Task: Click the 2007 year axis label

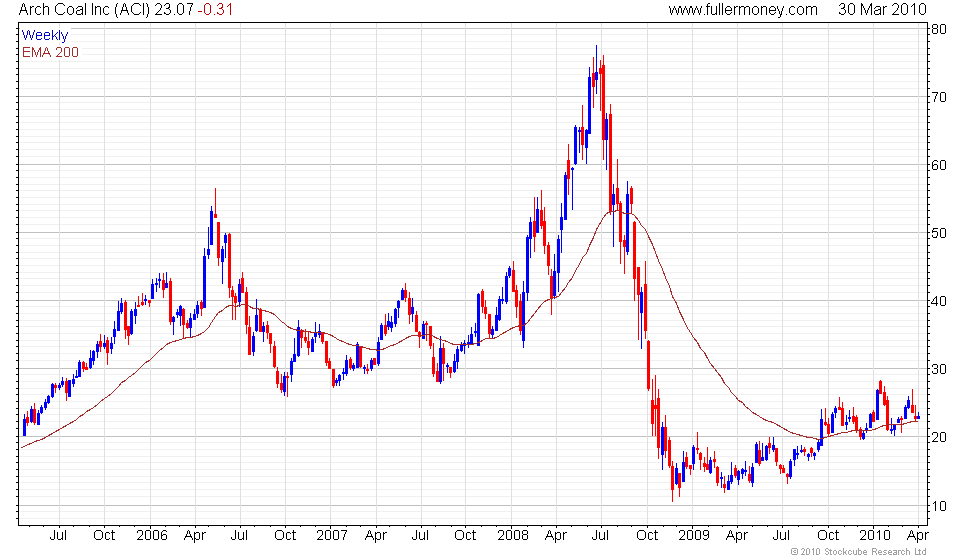Action: pyautogui.click(x=332, y=536)
